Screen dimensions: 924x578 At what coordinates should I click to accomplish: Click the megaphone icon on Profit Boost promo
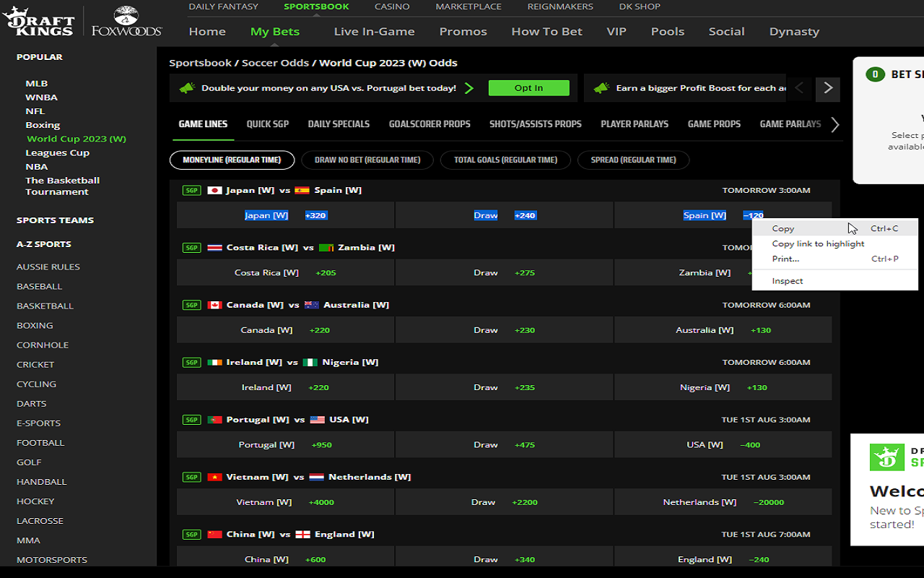pyautogui.click(x=601, y=88)
